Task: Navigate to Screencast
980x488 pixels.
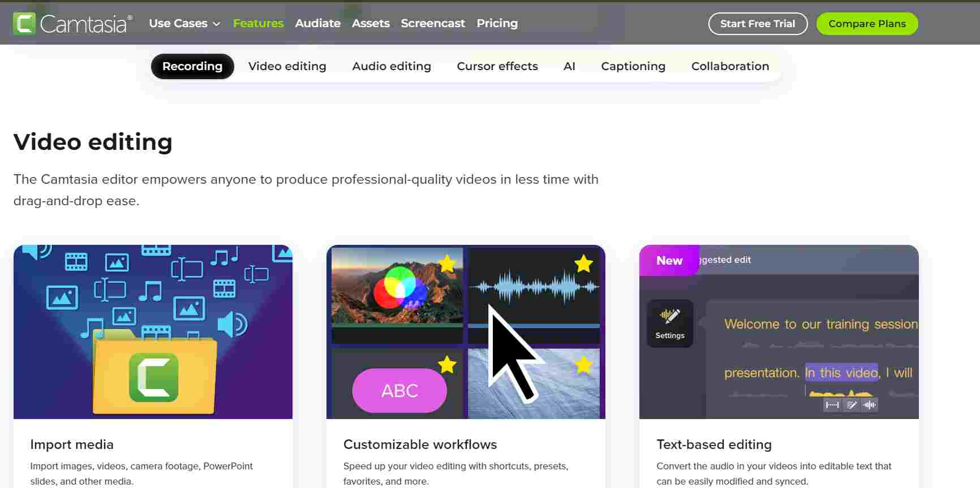Action: (x=433, y=23)
